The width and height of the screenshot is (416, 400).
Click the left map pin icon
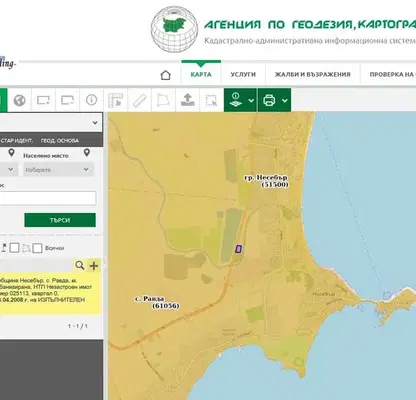click(12, 153)
